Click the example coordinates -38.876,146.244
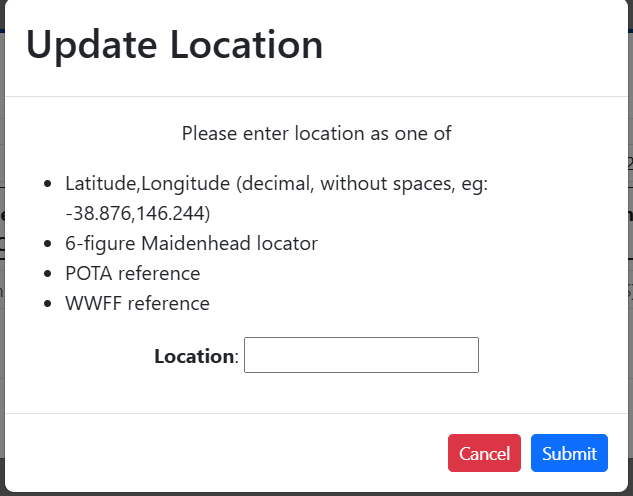Screen dimensions: 633x496 click(x=138, y=214)
